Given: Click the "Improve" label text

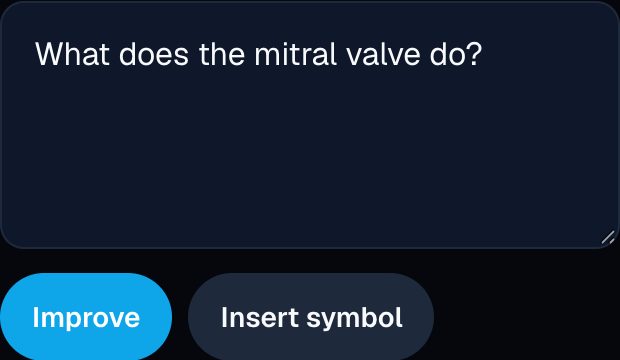Looking at the screenshot, I should pos(86,318).
